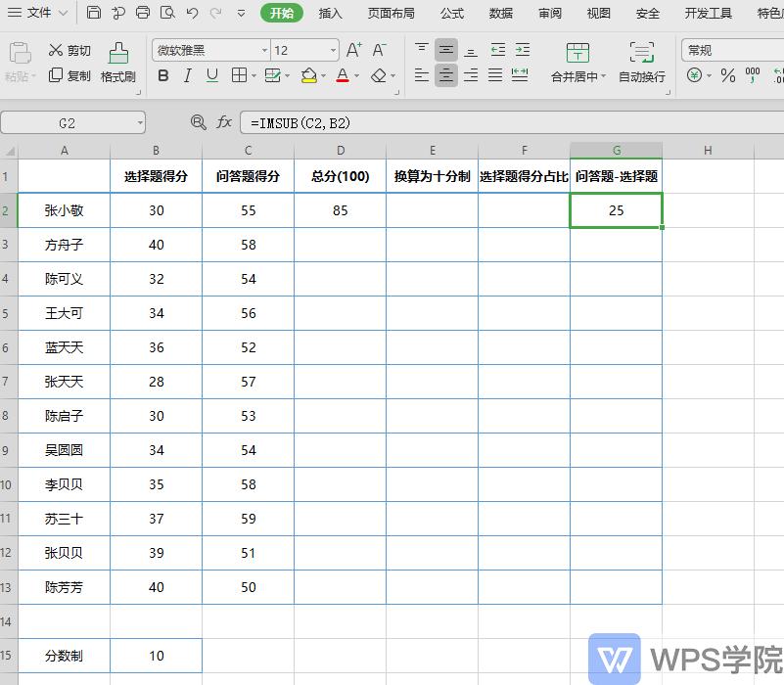The image size is (784, 685).
Task: Apply Percent style formatting
Action: (x=729, y=72)
